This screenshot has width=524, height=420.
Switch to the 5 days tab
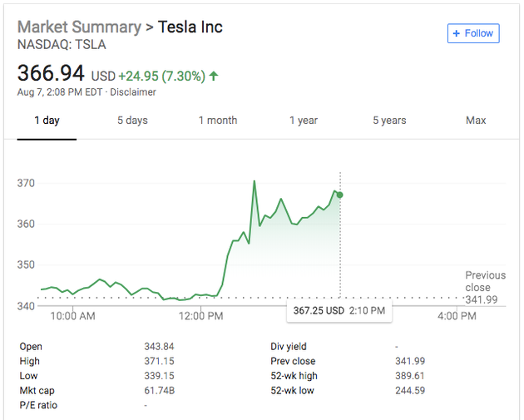[132, 121]
